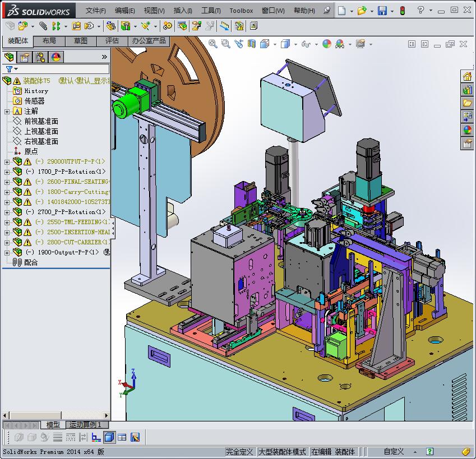
Task: Click the Help question mark icon
Action: (420, 10)
